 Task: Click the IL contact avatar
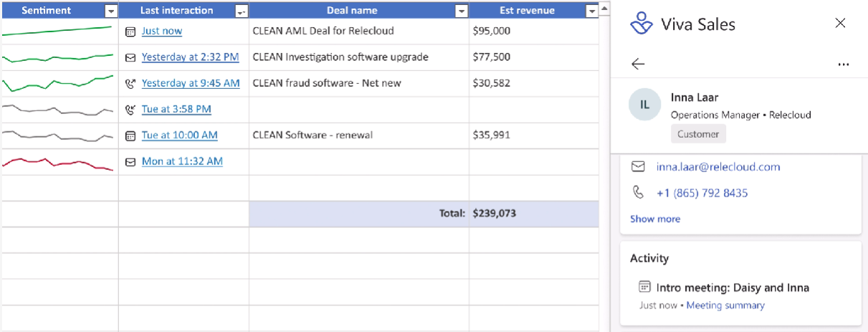pyautogui.click(x=644, y=105)
